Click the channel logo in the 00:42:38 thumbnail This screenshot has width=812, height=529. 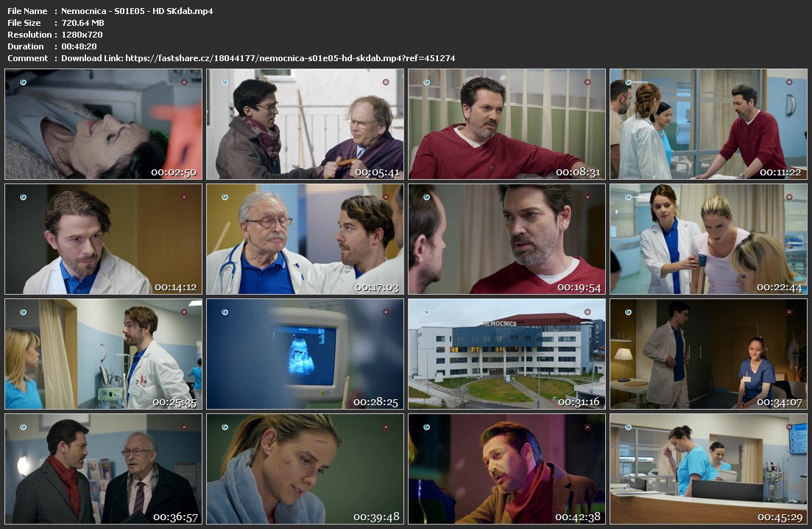click(426, 427)
